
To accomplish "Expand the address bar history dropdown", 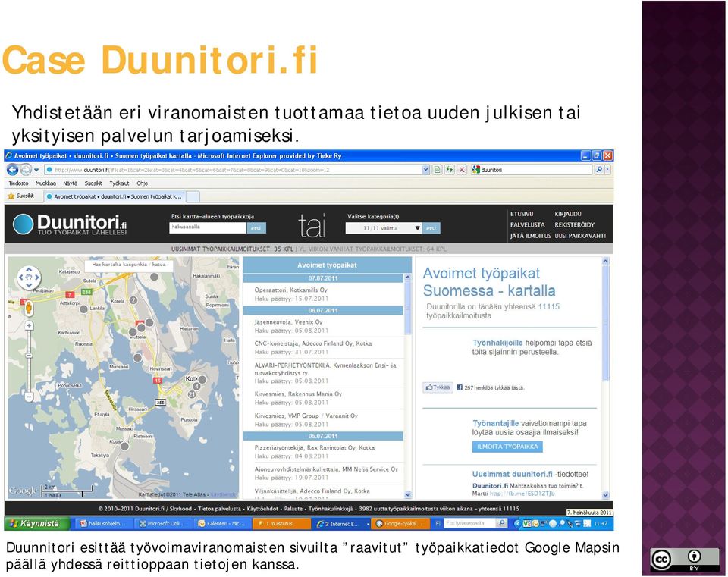I will point(425,170).
